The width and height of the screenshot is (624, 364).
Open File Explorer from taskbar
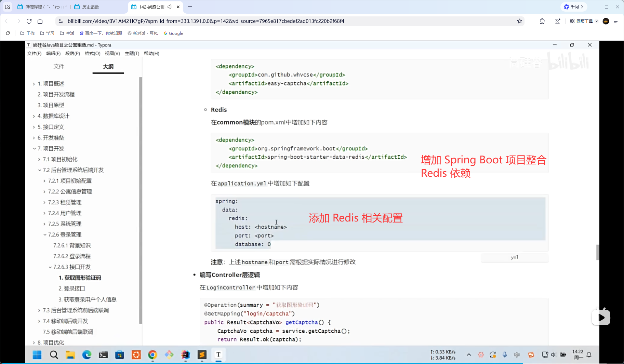coord(70,355)
